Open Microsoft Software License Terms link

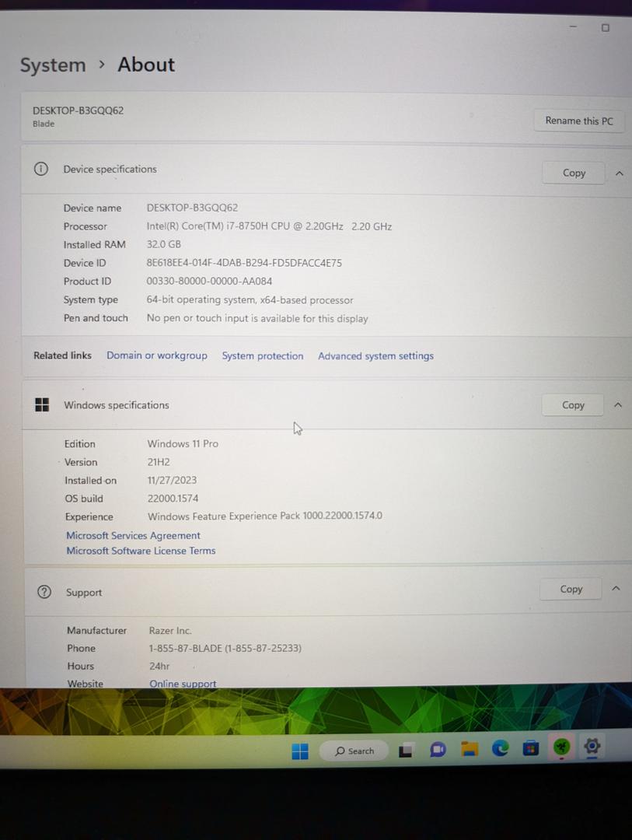(141, 550)
